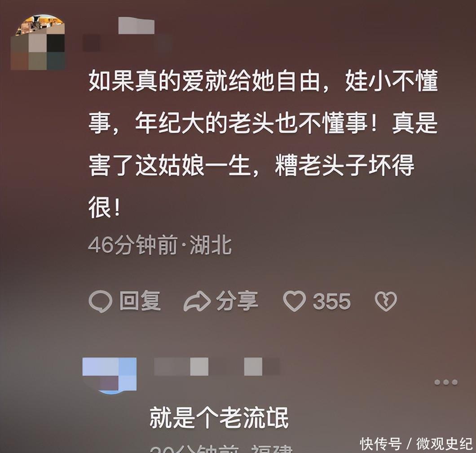This screenshot has height=453, width=476.
Task: Open the first commenter's avatar
Action: click(38, 42)
